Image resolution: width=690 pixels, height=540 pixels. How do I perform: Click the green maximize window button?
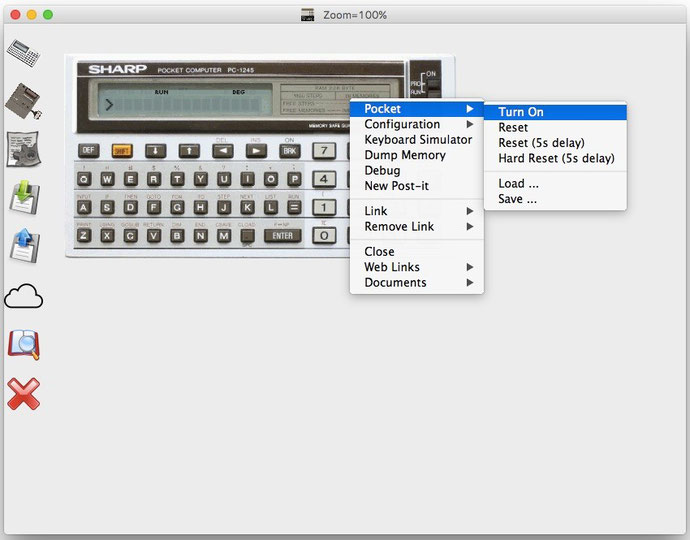tap(48, 15)
